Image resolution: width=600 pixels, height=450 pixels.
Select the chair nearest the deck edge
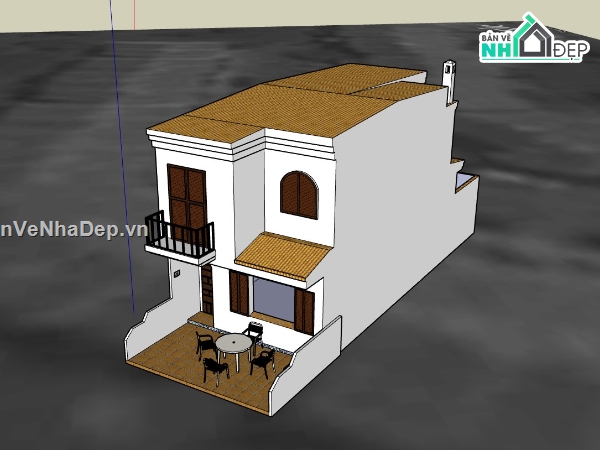point(215,370)
